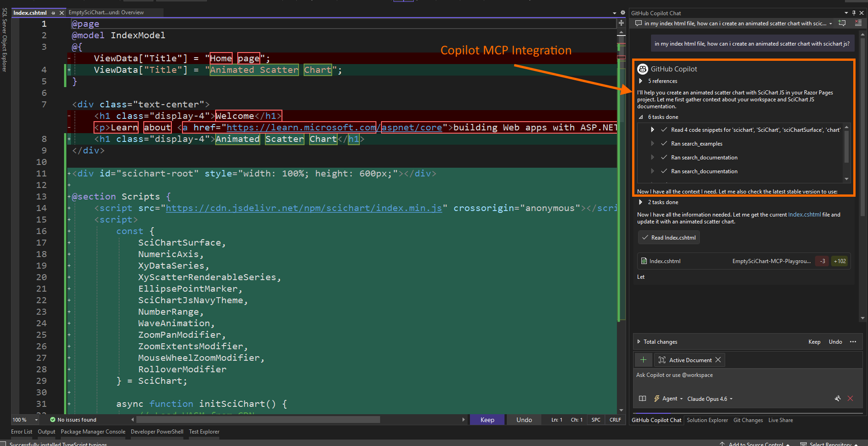Open the Agent mode dropdown

[669, 399]
